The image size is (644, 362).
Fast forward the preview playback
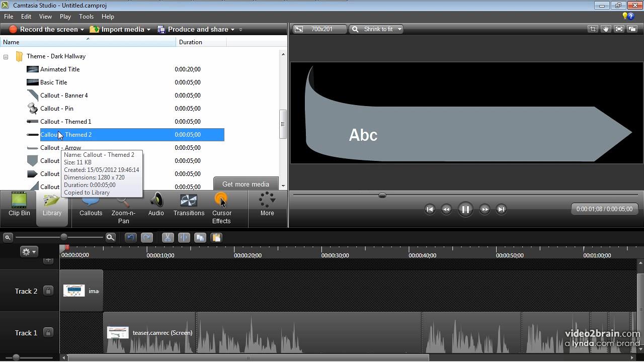tap(485, 209)
